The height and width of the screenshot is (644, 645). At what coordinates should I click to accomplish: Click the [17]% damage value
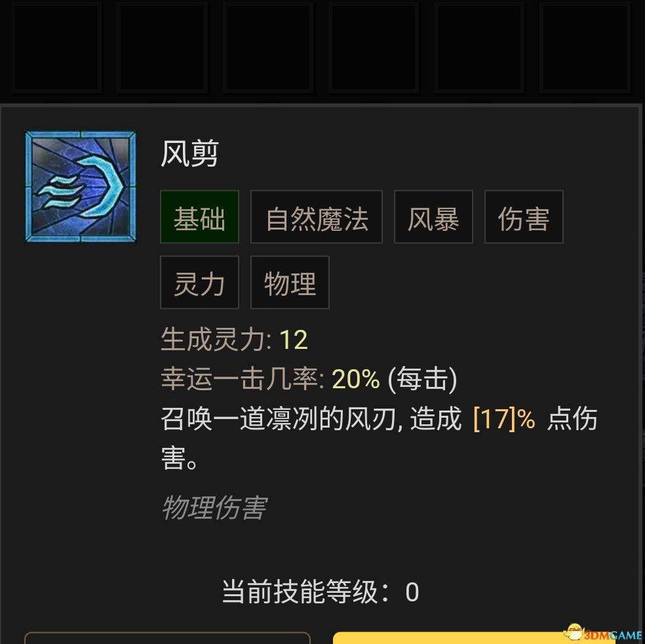[504, 419]
